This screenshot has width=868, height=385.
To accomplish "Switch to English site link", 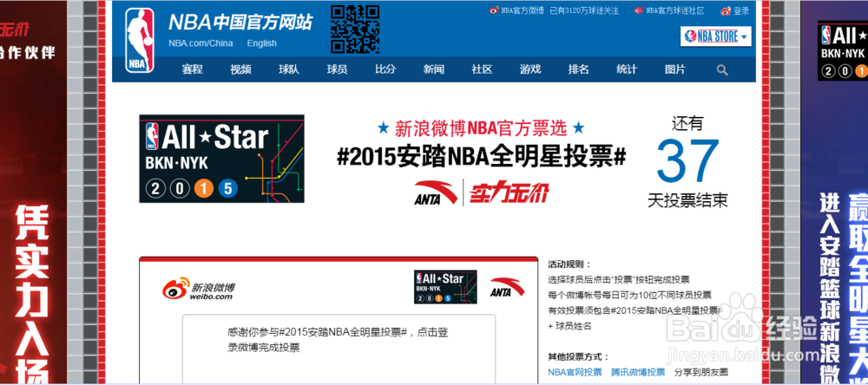I will (262, 43).
